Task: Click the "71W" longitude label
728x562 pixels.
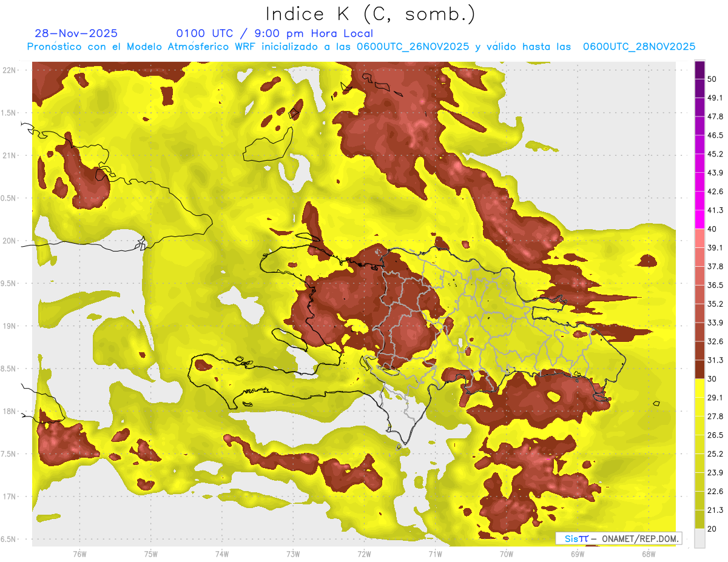Action: (435, 554)
